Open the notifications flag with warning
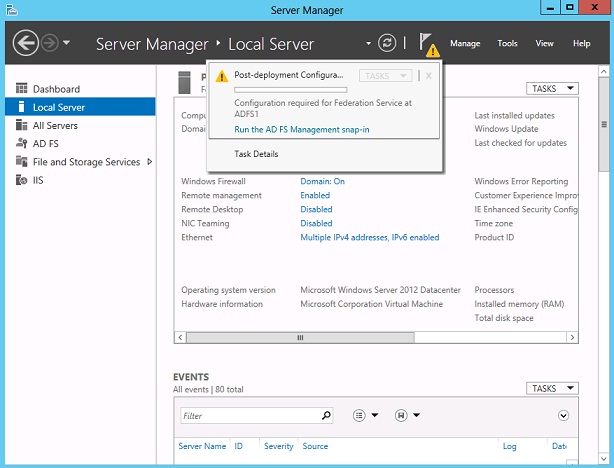 429,44
